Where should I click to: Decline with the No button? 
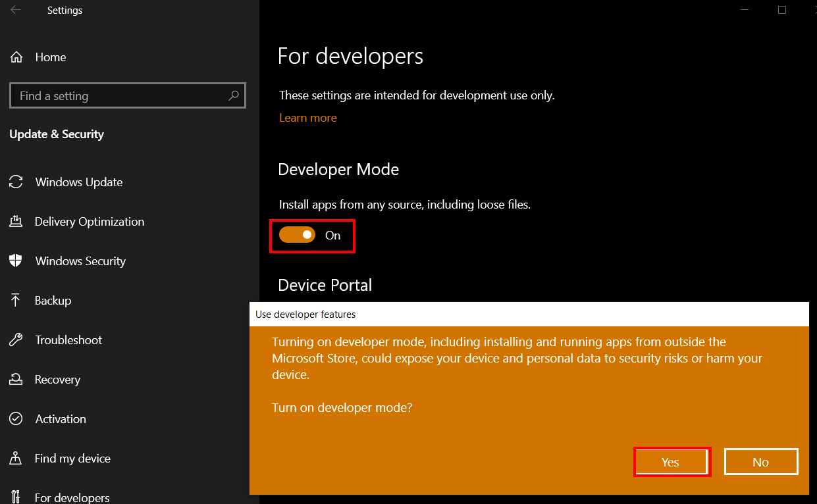click(x=760, y=462)
